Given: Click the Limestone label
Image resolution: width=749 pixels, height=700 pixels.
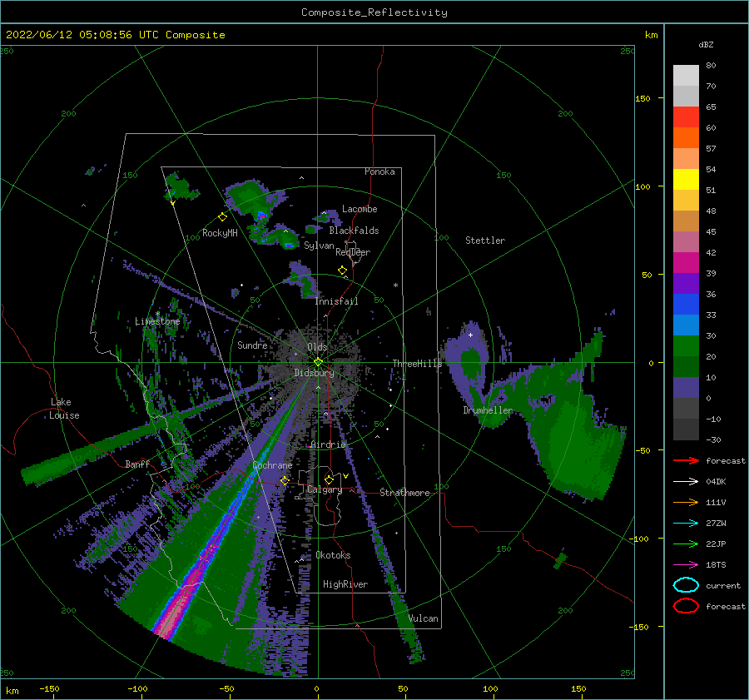Looking at the screenshot, I should [x=157, y=321].
